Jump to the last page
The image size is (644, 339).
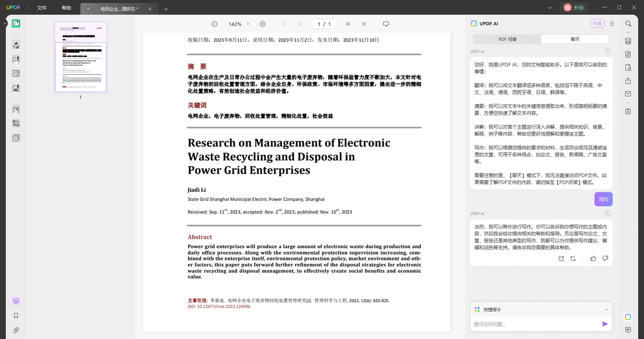tap(364, 24)
